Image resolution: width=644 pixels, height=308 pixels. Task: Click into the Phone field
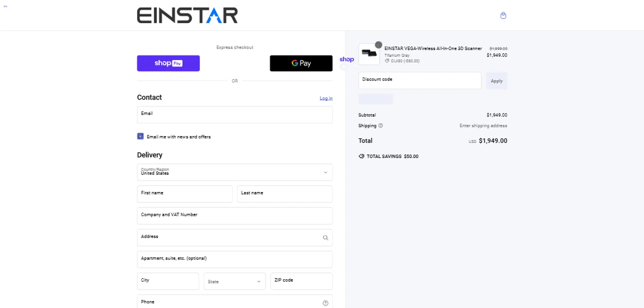point(235,302)
